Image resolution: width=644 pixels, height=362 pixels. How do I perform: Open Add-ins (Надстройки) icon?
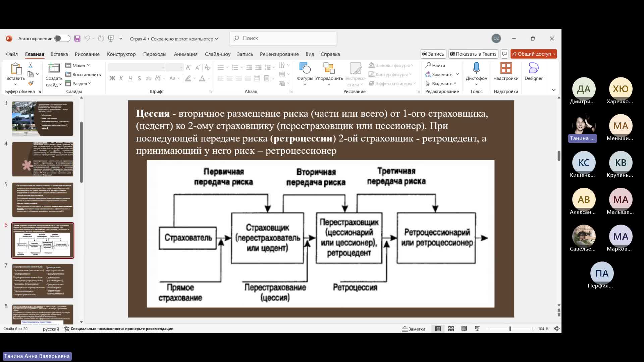pos(506,68)
